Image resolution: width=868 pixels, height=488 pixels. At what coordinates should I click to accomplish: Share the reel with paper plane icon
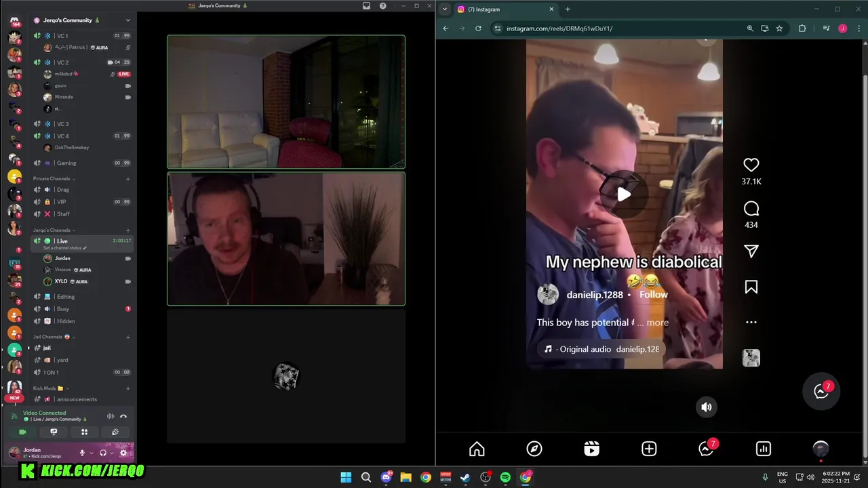click(751, 251)
